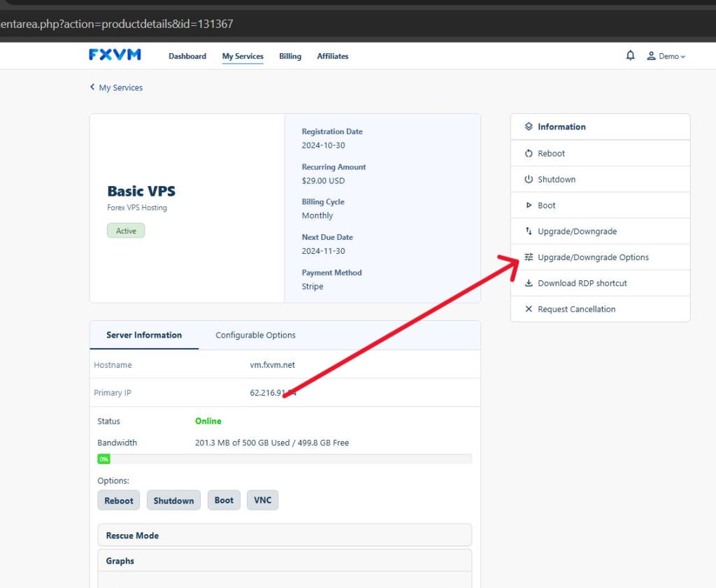Screen dimensions: 716x588
Task: Click the Download RDP shortcut icon
Action: point(529,283)
